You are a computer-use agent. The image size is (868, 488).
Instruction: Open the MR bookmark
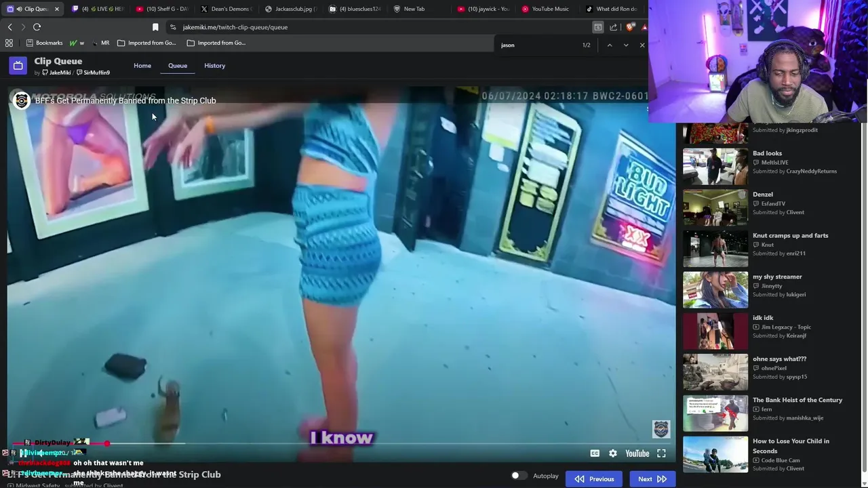pos(101,43)
